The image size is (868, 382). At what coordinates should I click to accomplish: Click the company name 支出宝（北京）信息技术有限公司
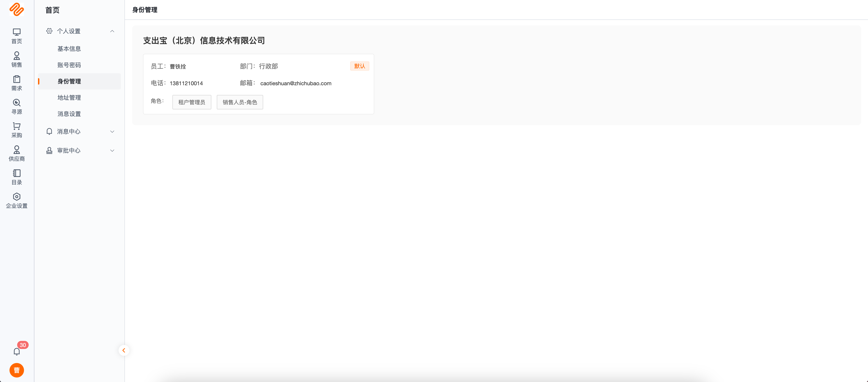tap(204, 41)
